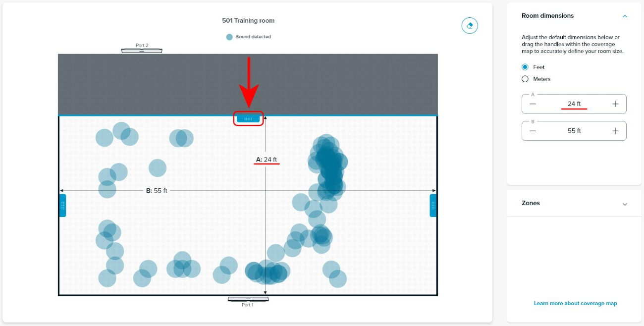This screenshot has height=326, width=644.
Task: Decrease dimension B with minus button
Action: [533, 131]
